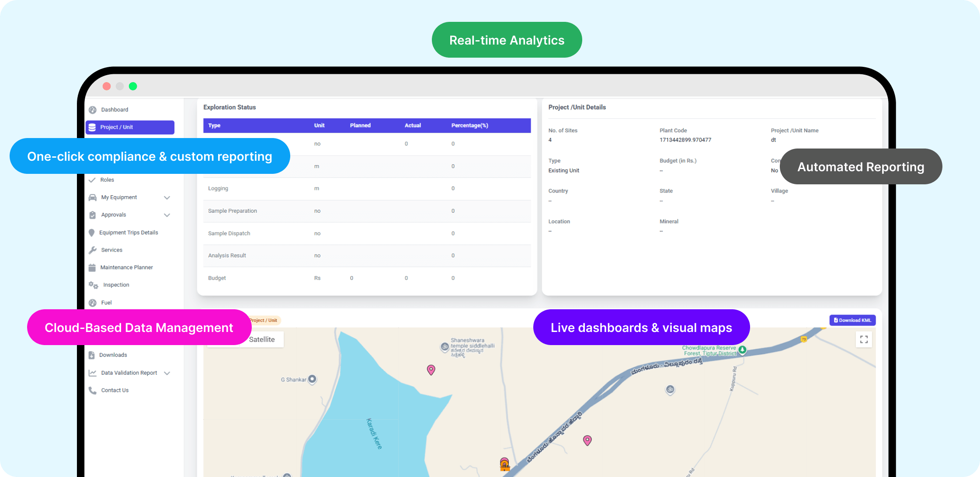
Task: Open Contact Us in the sidebar
Action: pyautogui.click(x=115, y=391)
